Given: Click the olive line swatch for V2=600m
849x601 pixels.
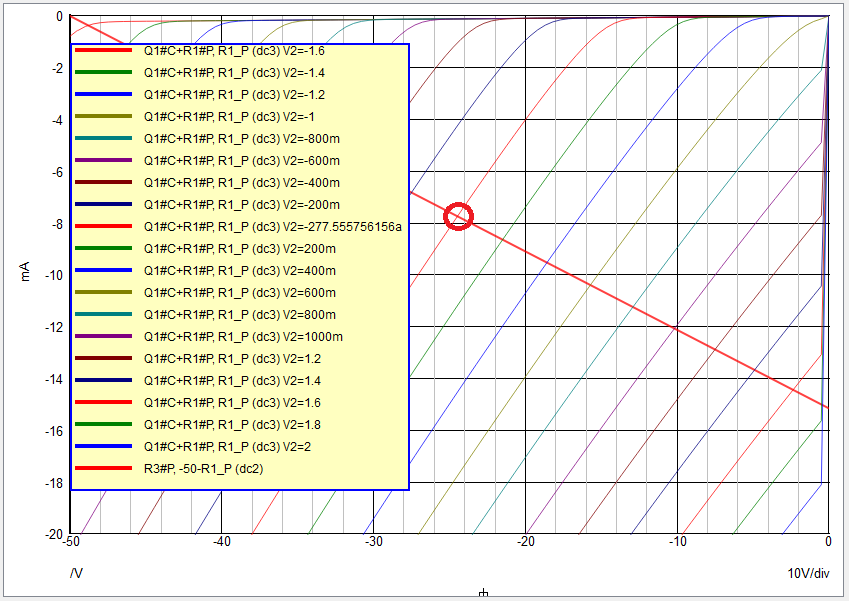Looking at the screenshot, I should 103,293.
